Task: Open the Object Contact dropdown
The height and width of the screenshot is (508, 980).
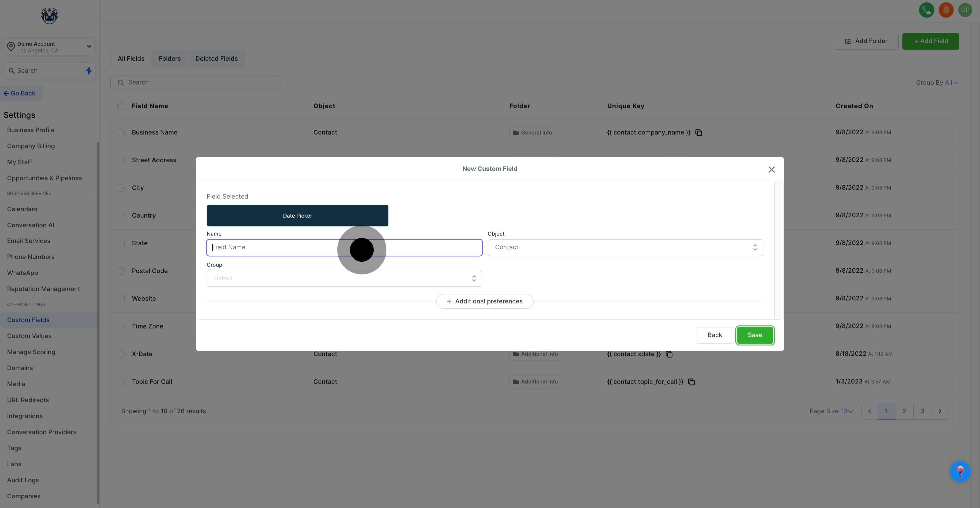Action: 625,248
